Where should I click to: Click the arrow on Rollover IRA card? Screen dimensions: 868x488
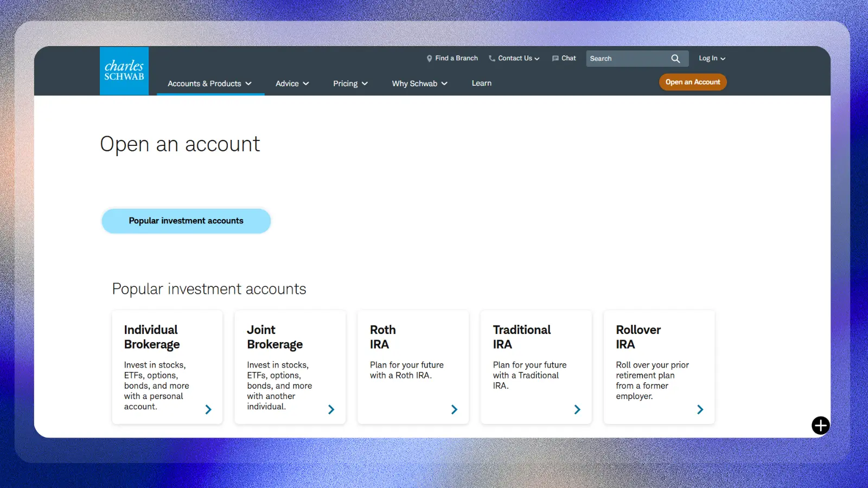pyautogui.click(x=700, y=409)
